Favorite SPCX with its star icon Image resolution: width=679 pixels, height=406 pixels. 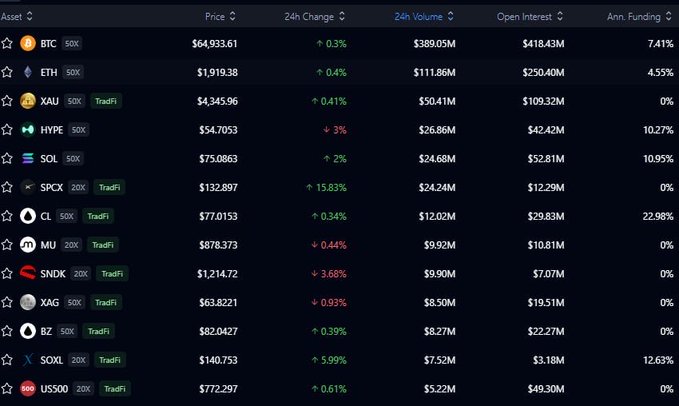[x=7, y=187]
